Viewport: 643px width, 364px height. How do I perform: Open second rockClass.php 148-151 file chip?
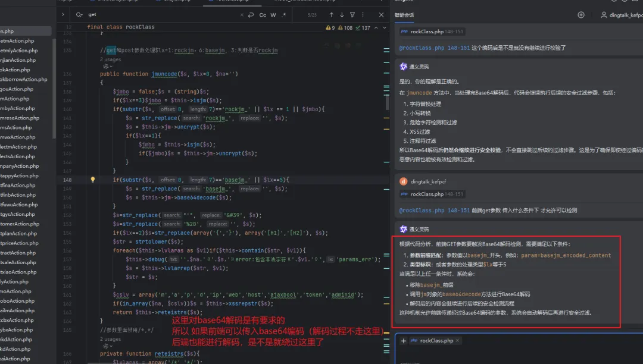(x=432, y=194)
